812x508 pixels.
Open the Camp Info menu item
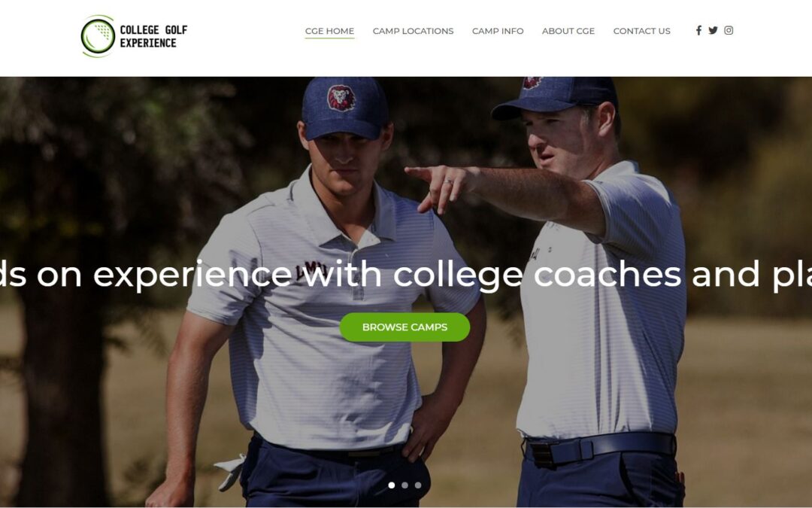click(498, 31)
